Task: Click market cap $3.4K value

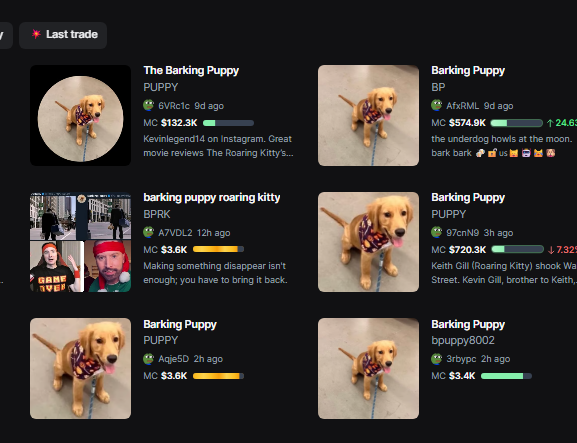Action: tap(462, 376)
